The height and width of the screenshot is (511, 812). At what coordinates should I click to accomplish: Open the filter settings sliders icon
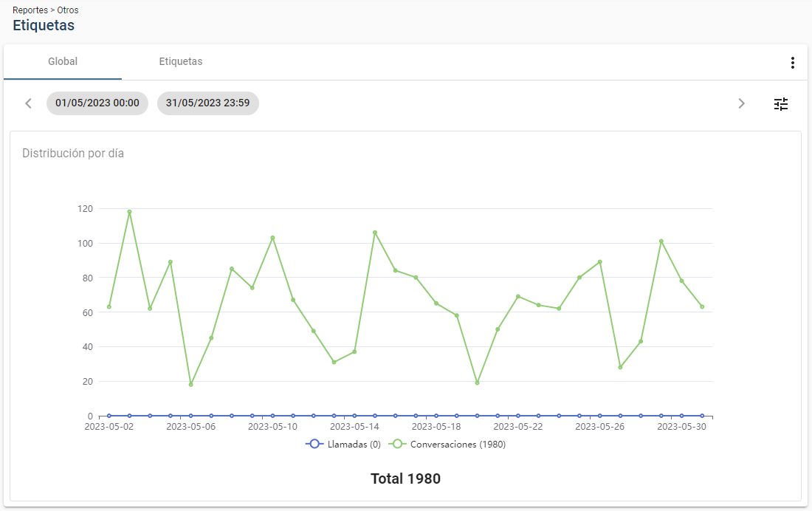pos(781,103)
